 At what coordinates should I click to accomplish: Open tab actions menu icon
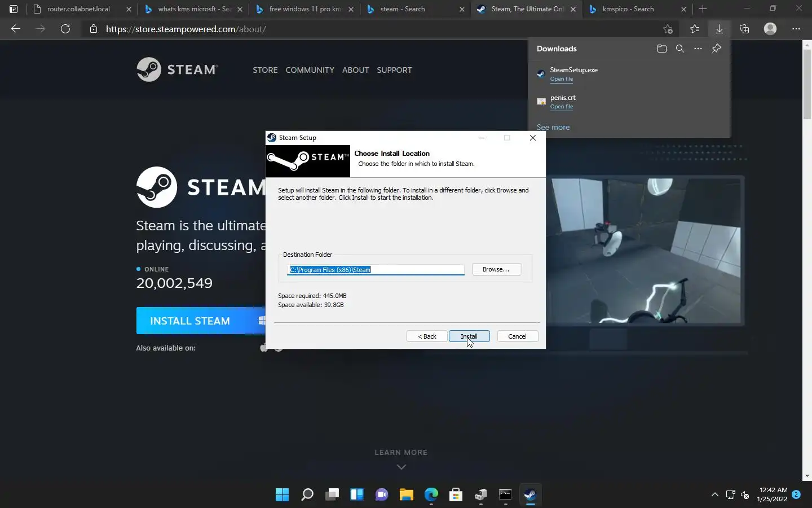tap(14, 9)
